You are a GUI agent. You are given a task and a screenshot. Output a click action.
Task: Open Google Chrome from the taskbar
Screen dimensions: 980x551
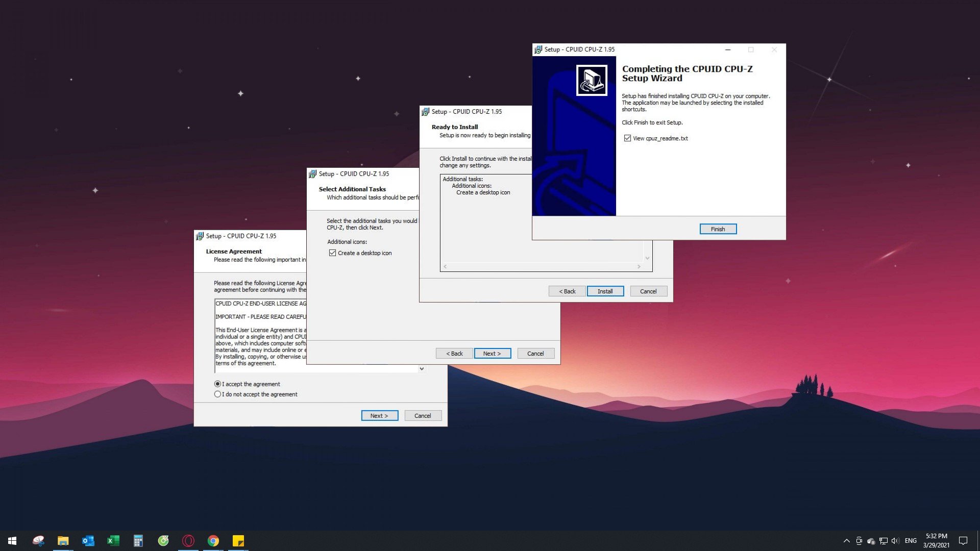point(213,541)
